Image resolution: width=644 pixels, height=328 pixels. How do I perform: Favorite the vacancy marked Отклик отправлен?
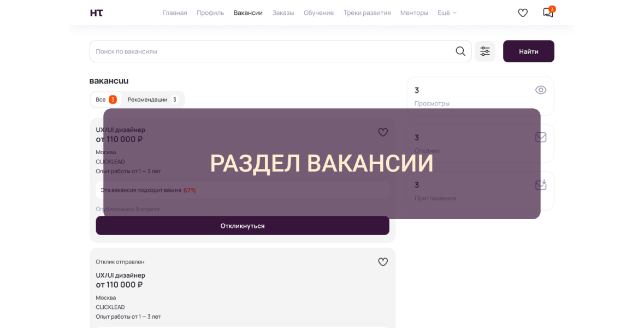pyautogui.click(x=383, y=262)
